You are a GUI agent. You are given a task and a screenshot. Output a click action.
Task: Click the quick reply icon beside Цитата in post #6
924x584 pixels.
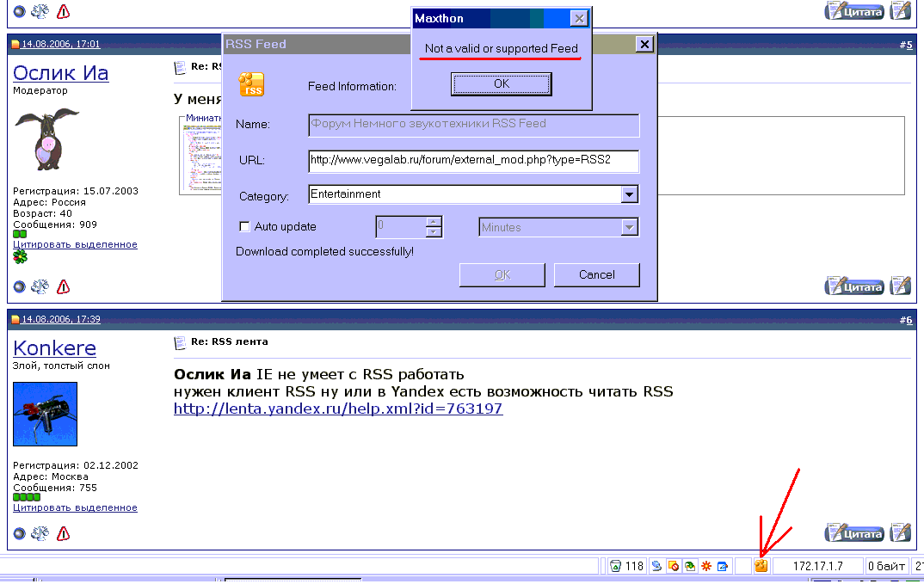point(901,532)
